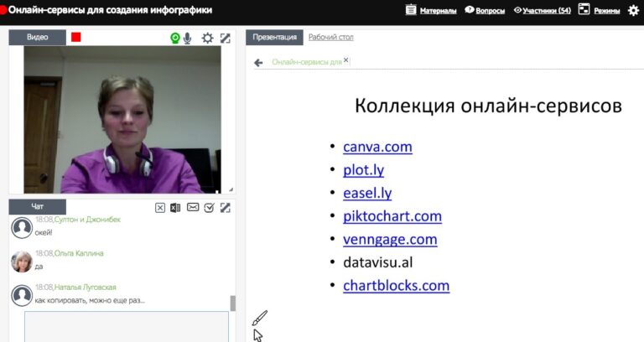Click avatar of Султон и Джонибек
Image resolution: width=644 pixels, height=342 pixels.
pyautogui.click(x=22, y=227)
